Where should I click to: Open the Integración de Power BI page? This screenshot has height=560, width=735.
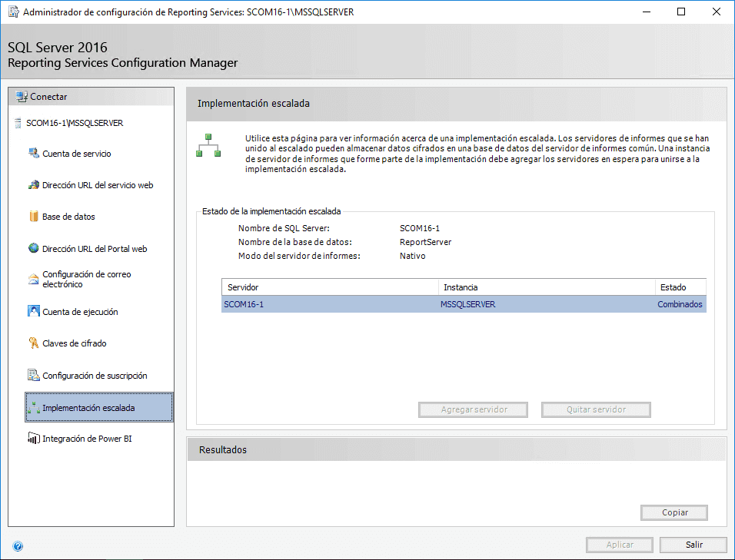[87, 439]
